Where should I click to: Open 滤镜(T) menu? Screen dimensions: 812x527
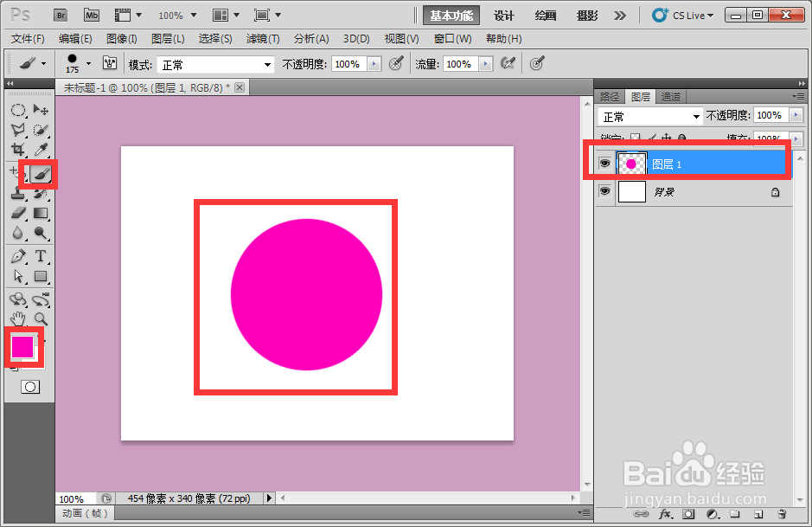coord(263,39)
